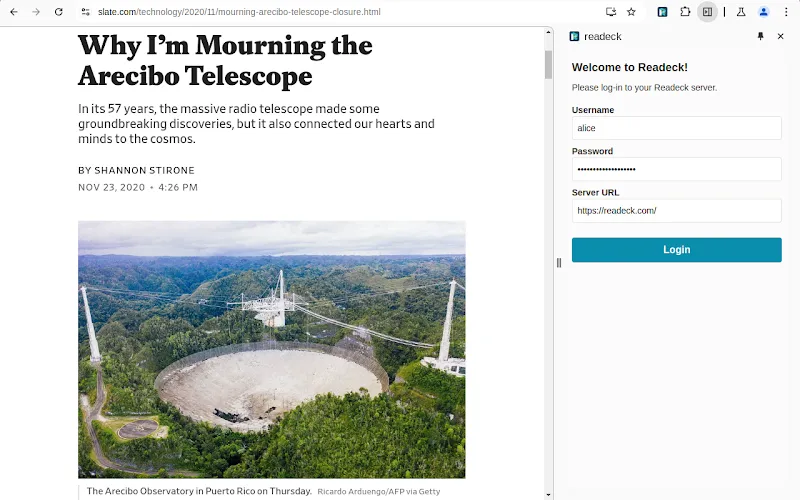Reload the Slate article page
Screen dimensions: 800x500
[x=58, y=12]
